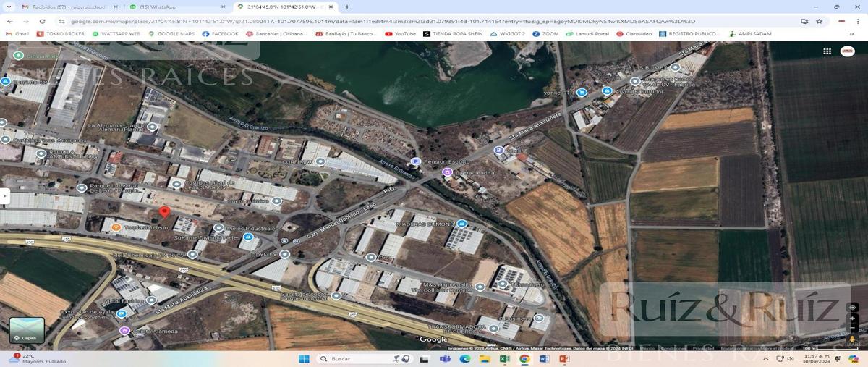
Task: Open the Gmail bookmark
Action: 17,34
